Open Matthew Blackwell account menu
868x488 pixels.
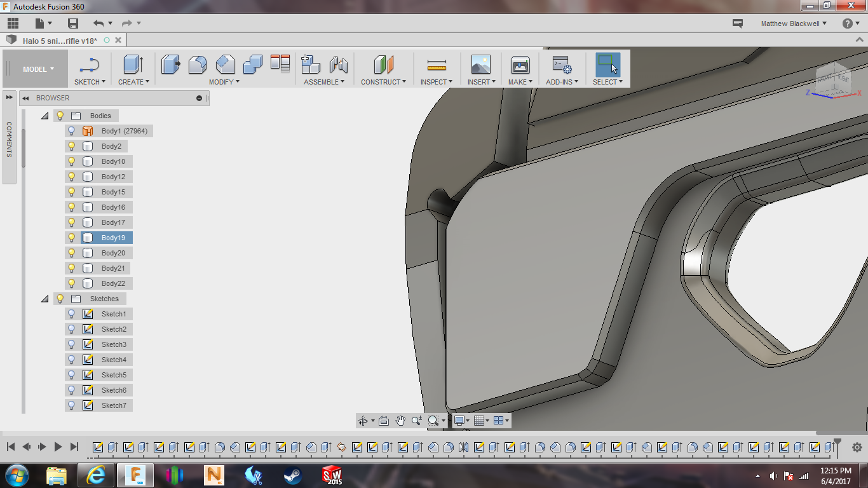(794, 24)
